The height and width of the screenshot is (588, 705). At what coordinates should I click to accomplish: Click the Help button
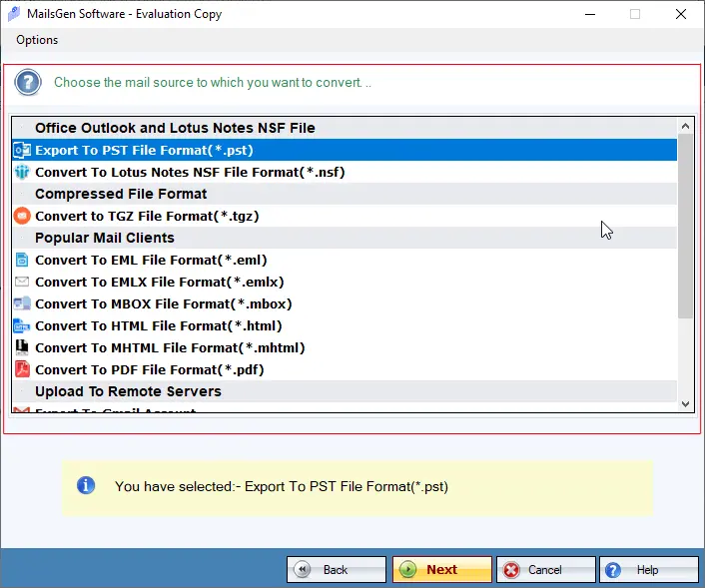coord(649,570)
